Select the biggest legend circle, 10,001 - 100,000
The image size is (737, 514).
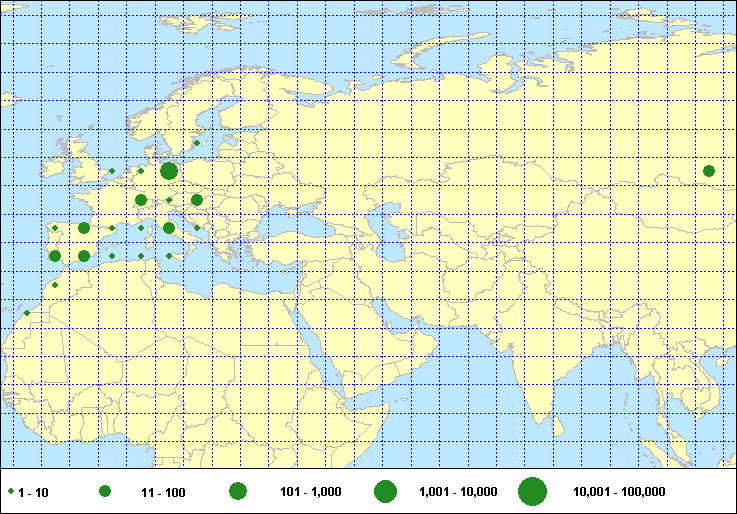tap(532, 492)
